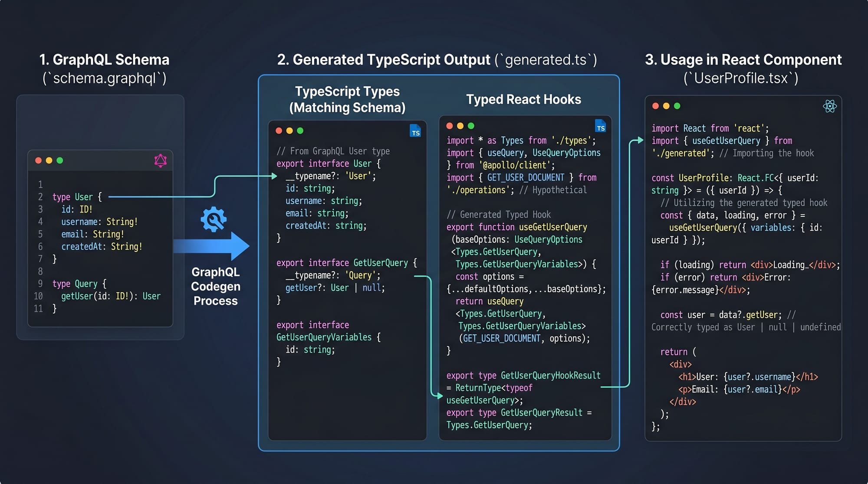
Task: Click 'export type GetUserQueryHookResult' line
Action: 523,376
